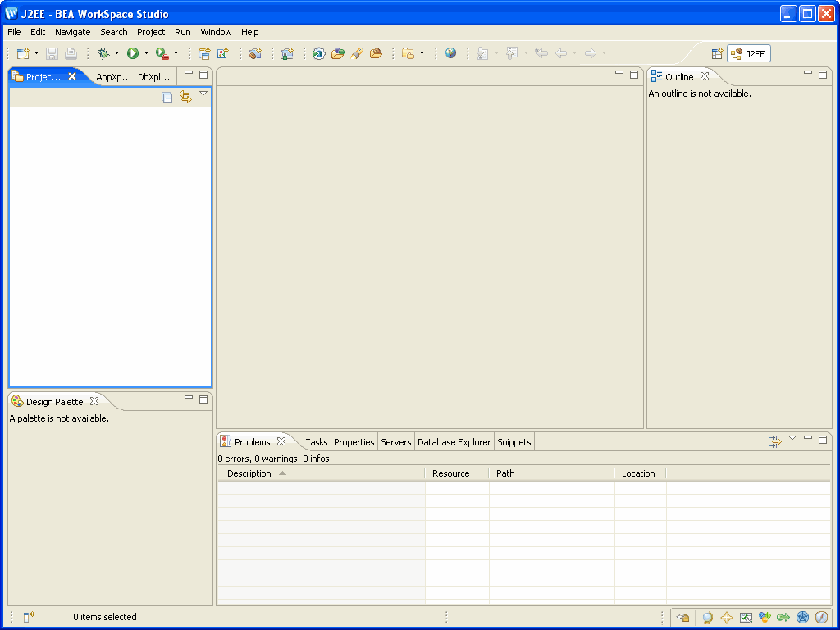Click the Previous Annotation toolbar icon
The image size is (840, 630).
512,53
